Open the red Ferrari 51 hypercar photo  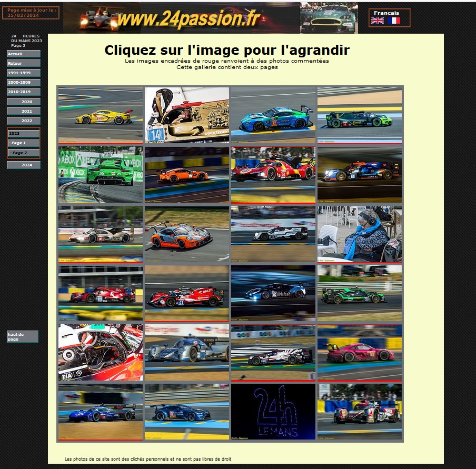273,175
